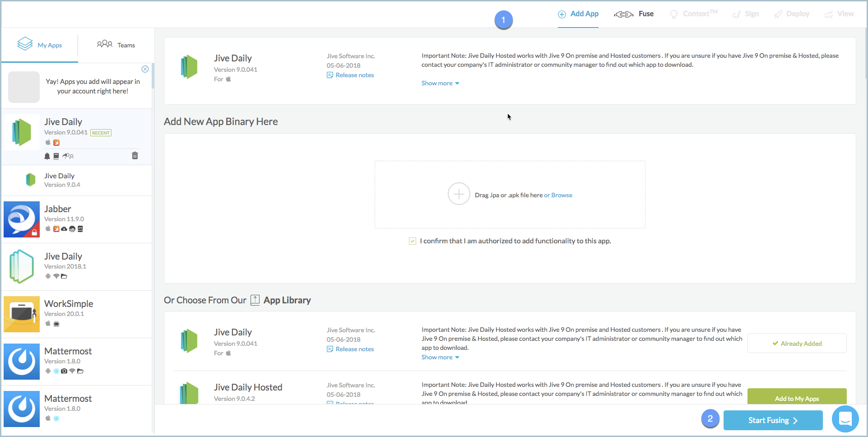Select the My Apps sidebar tab
Image resolution: width=868 pixels, height=437 pixels.
click(x=40, y=45)
